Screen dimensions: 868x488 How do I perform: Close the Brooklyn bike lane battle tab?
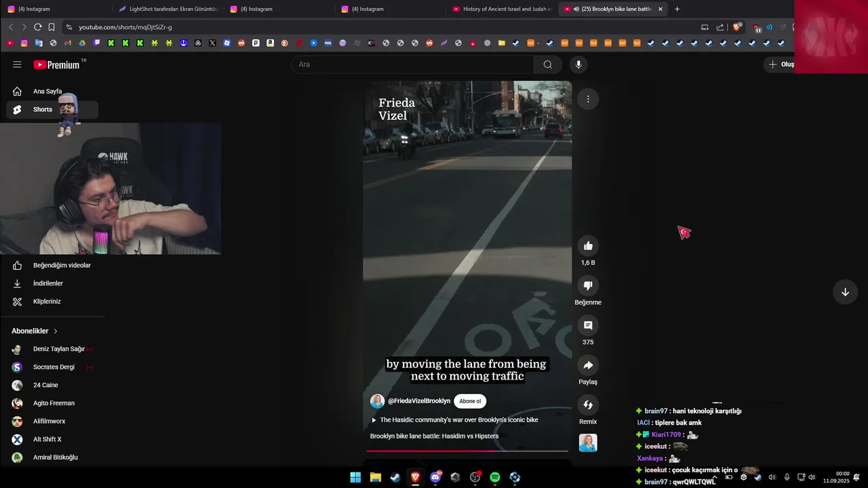(660, 9)
